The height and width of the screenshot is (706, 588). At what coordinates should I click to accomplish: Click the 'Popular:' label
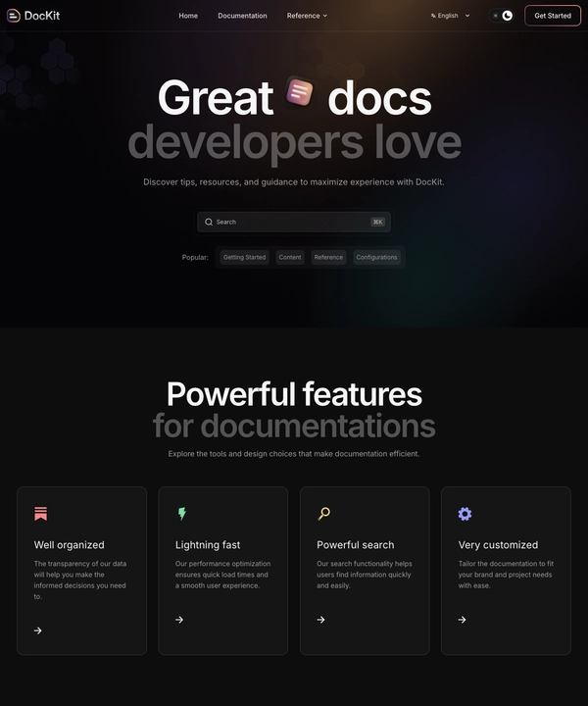[195, 258]
